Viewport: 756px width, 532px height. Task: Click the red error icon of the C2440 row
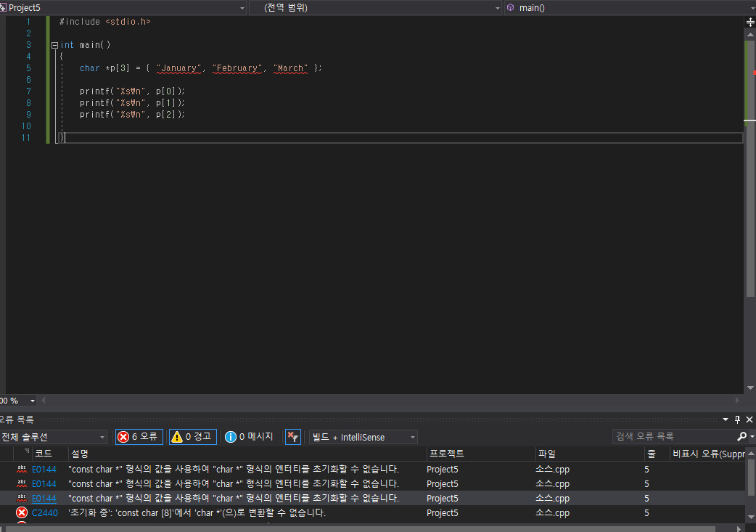click(22, 512)
